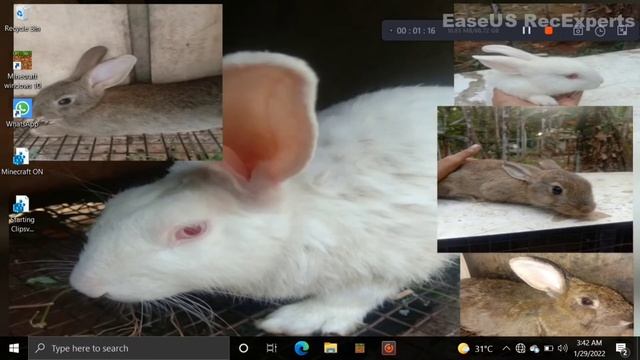The height and width of the screenshot is (360, 640).
Task: Collapse the recording bar with the small arrow
Action: tap(391, 31)
